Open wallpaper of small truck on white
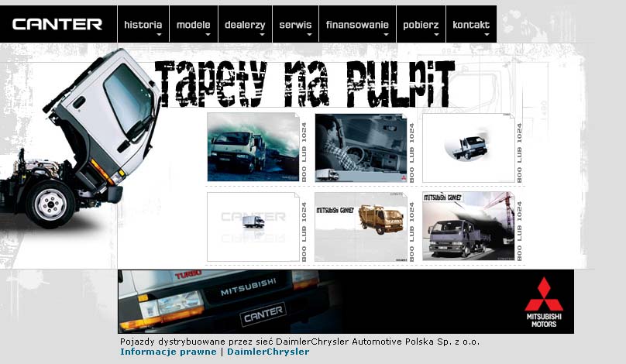Viewport: 626px width, 364px height. coord(469,148)
